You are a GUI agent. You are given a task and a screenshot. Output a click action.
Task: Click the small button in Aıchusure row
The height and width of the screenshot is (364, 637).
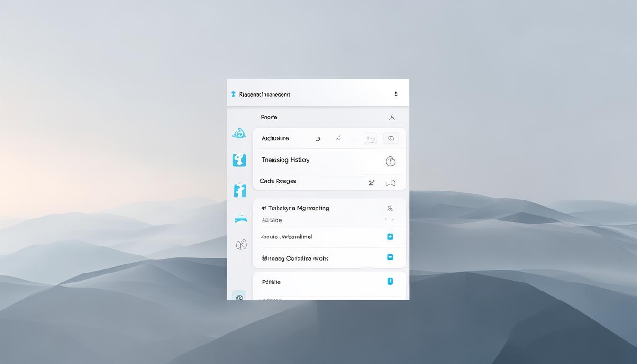(370, 138)
